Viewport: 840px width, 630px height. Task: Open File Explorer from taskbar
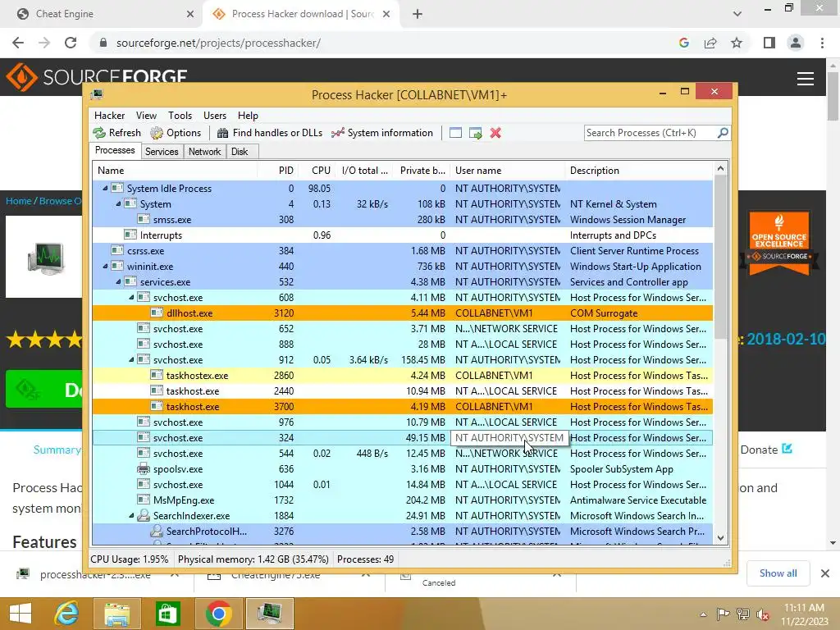(116, 614)
